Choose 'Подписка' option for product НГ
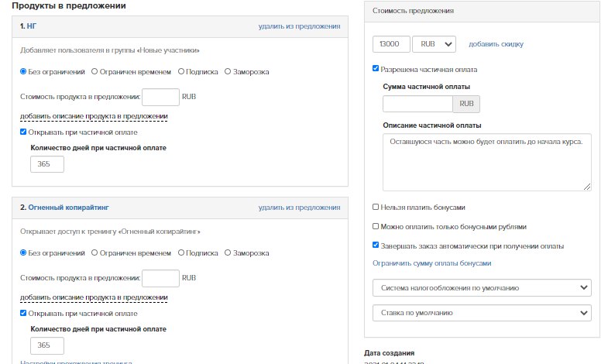This screenshot has width=608, height=364. 181,71
